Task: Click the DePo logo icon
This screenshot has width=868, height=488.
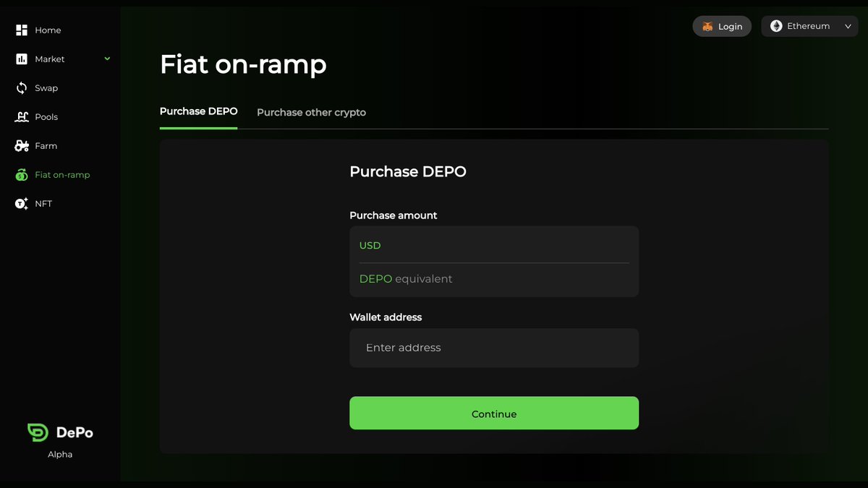Action: point(38,432)
